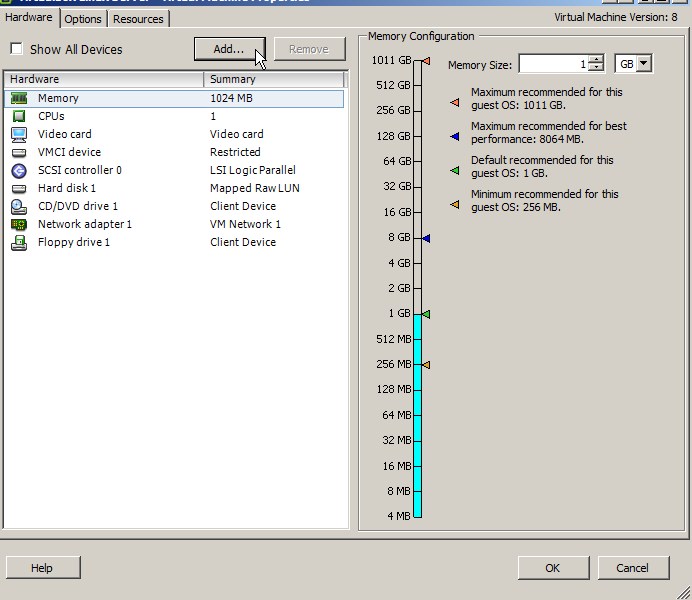The image size is (692, 600).
Task: Select the Hard disk 1 icon
Action: click(x=19, y=189)
